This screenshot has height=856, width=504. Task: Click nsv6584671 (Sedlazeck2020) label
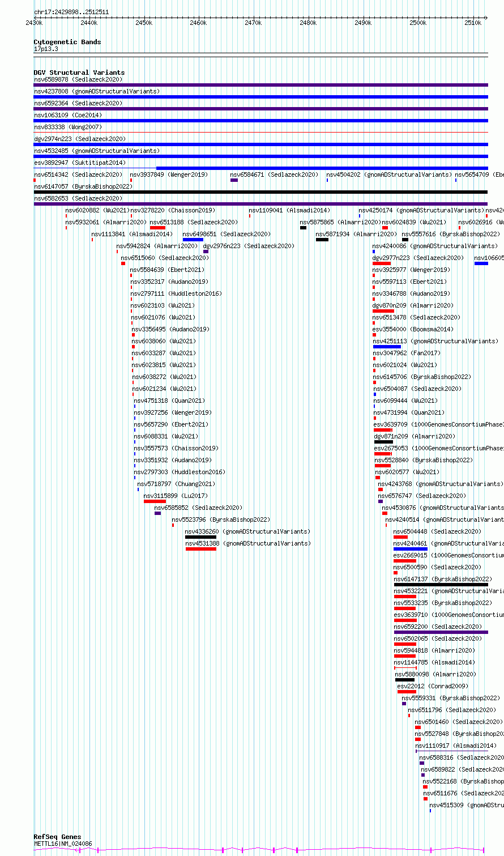click(x=275, y=175)
